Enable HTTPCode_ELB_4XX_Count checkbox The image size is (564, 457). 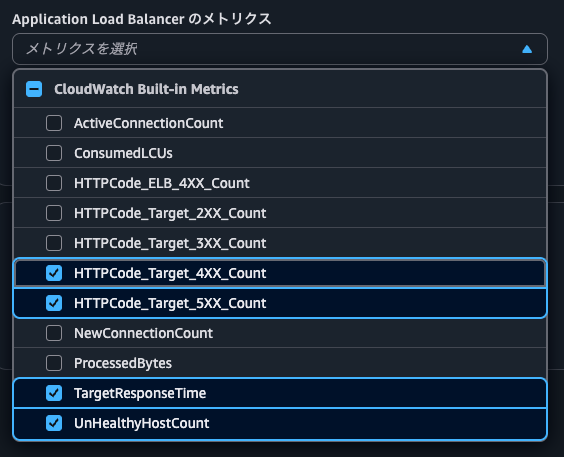tap(54, 183)
